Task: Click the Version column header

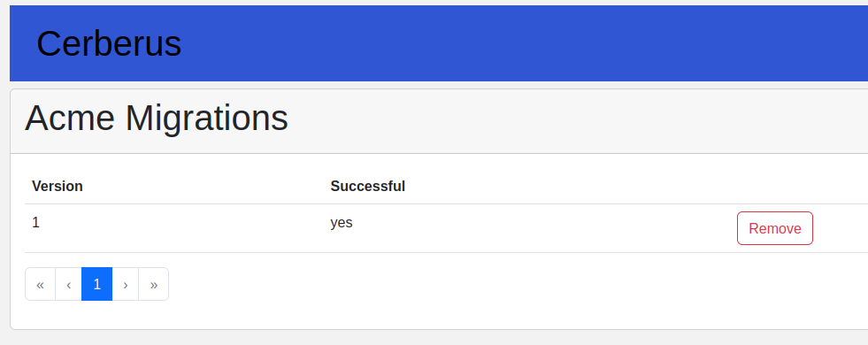Action: pos(58,186)
